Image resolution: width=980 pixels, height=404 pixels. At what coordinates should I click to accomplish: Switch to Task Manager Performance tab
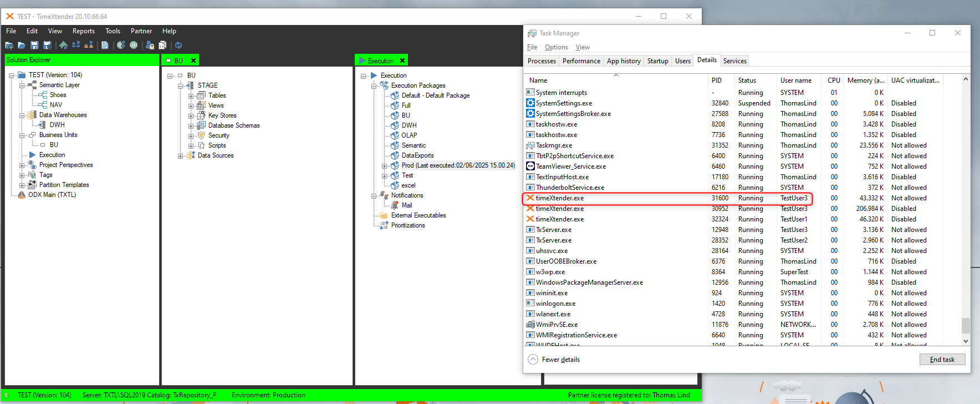(x=581, y=61)
